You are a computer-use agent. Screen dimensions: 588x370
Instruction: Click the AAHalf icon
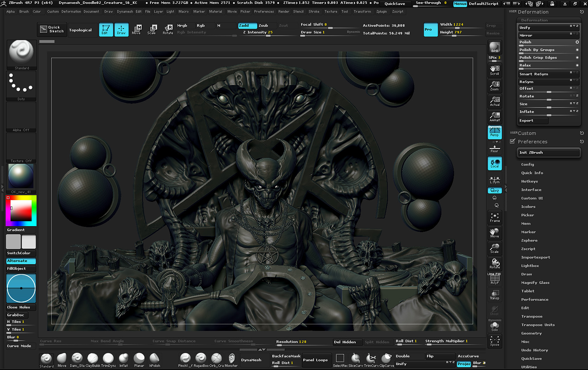[x=495, y=116]
